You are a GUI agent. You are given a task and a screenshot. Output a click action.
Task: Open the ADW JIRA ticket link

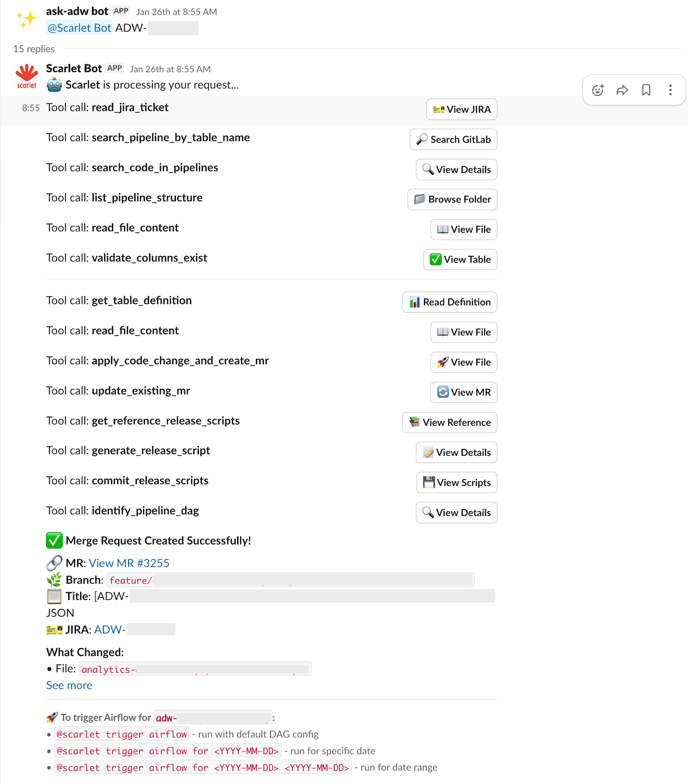coord(110,630)
